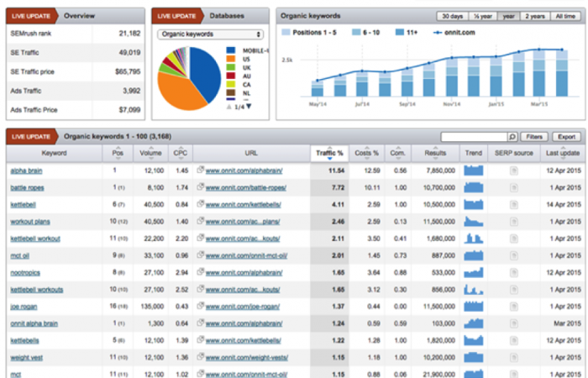Open the Organic keywords database dropdown
The height and width of the screenshot is (378, 588).
(x=210, y=34)
